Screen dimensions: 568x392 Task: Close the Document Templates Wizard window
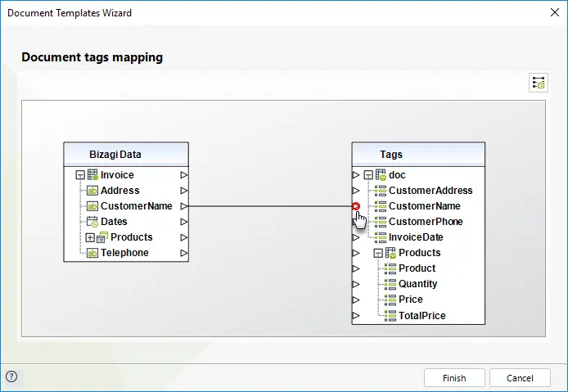click(x=555, y=12)
